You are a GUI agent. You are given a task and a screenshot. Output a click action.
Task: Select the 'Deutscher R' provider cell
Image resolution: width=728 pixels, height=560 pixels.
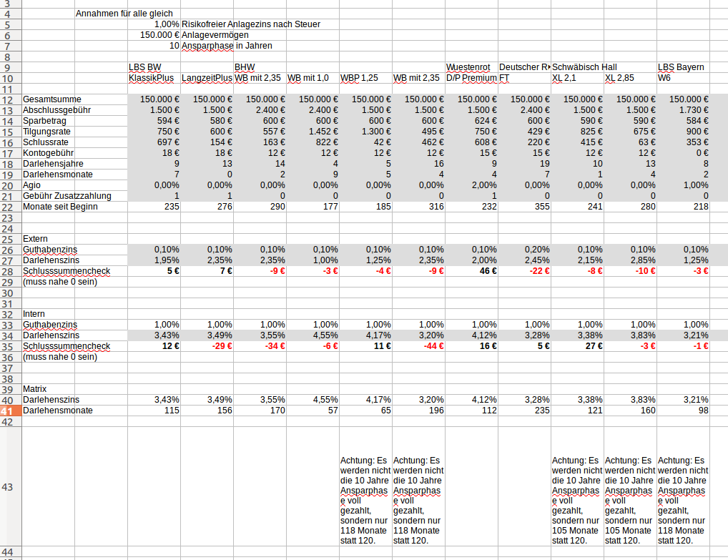coord(525,67)
